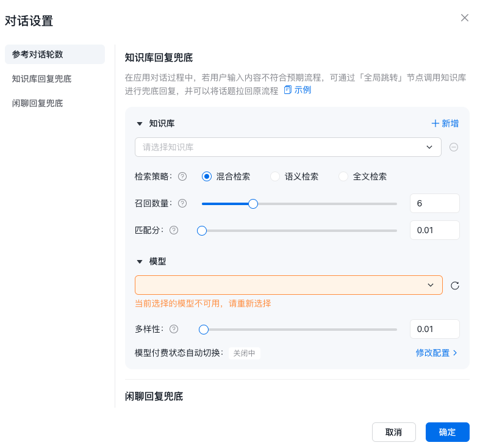The image size is (480, 448).
Task: Click the 关闭中 status tag
Action: [245, 353]
